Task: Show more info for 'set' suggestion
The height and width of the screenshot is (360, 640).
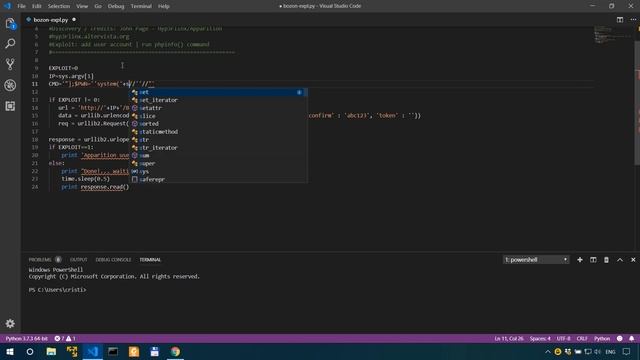Action: click(x=299, y=92)
